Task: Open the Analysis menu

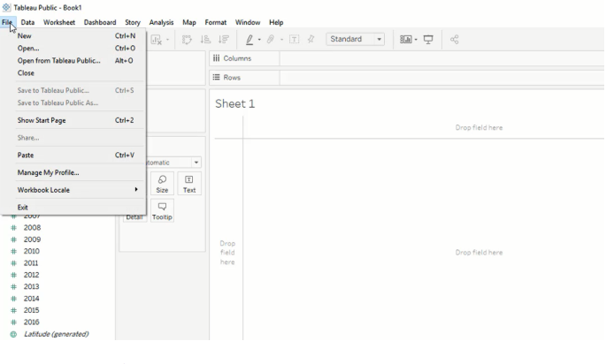Action: click(x=162, y=22)
